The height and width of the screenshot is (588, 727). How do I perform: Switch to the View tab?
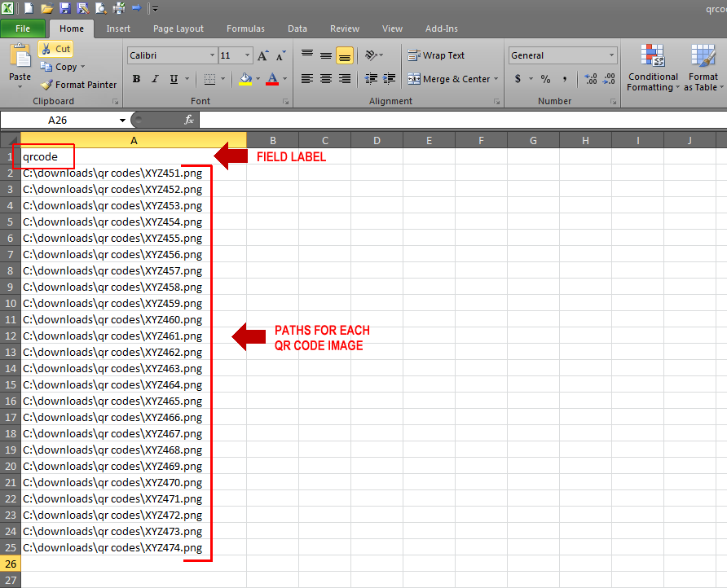[x=392, y=29]
